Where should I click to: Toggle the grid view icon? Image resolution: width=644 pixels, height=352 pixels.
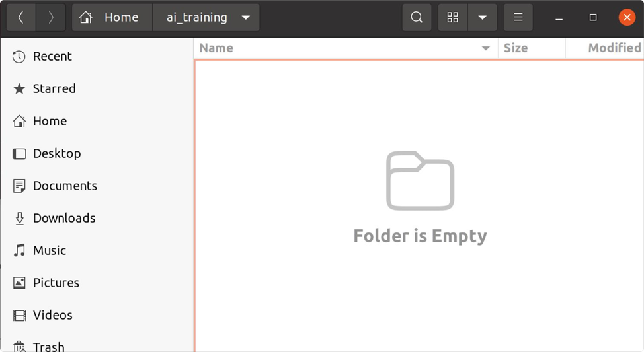pyautogui.click(x=453, y=18)
